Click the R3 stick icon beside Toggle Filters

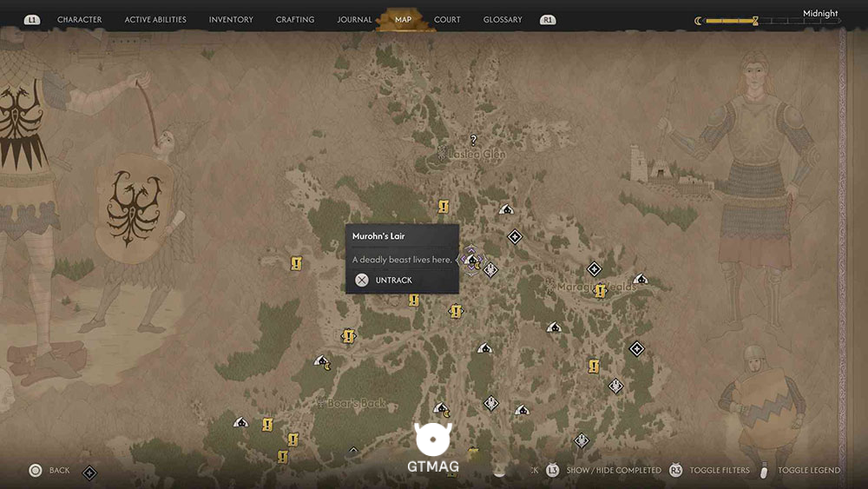point(675,470)
